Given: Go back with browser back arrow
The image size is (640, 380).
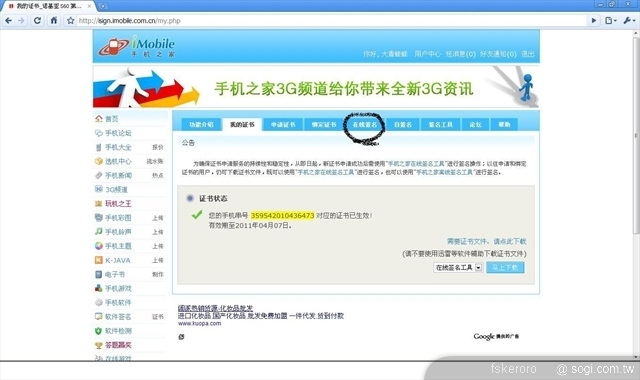Looking at the screenshot, I should click(x=9, y=20).
